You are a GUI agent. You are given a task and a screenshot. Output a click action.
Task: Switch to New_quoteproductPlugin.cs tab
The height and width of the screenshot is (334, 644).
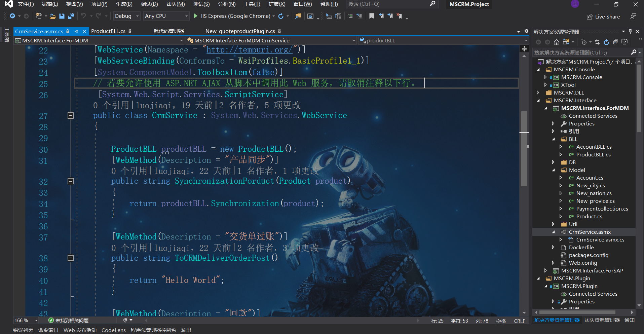point(240,31)
